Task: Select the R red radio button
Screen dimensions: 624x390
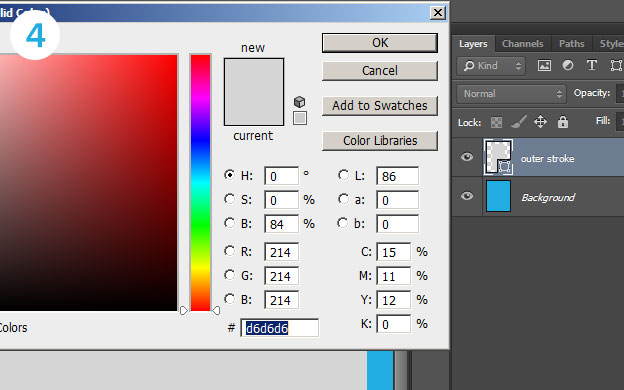Action: click(229, 251)
